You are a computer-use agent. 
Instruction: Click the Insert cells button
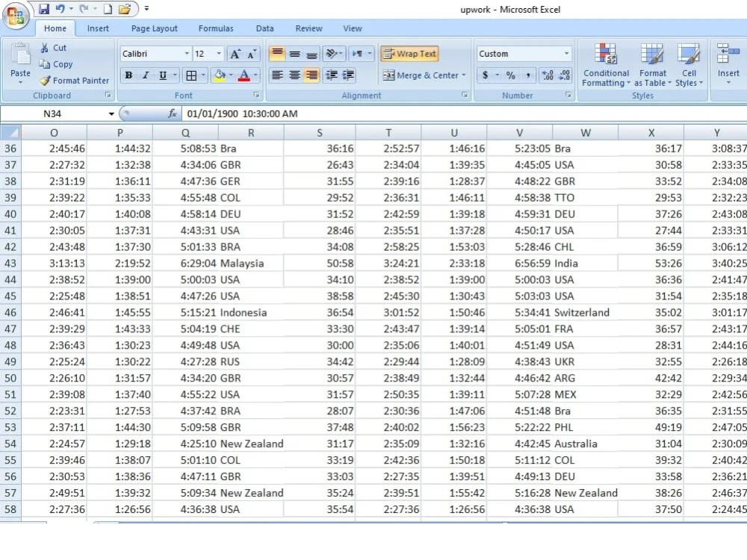point(728,64)
